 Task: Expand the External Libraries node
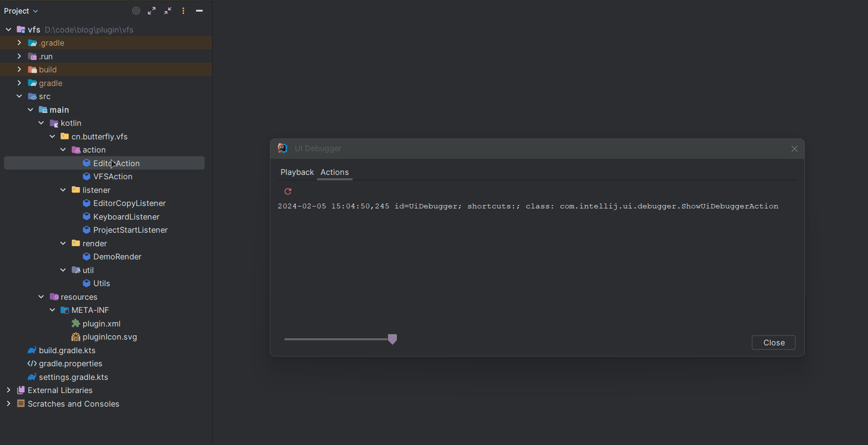click(x=9, y=390)
